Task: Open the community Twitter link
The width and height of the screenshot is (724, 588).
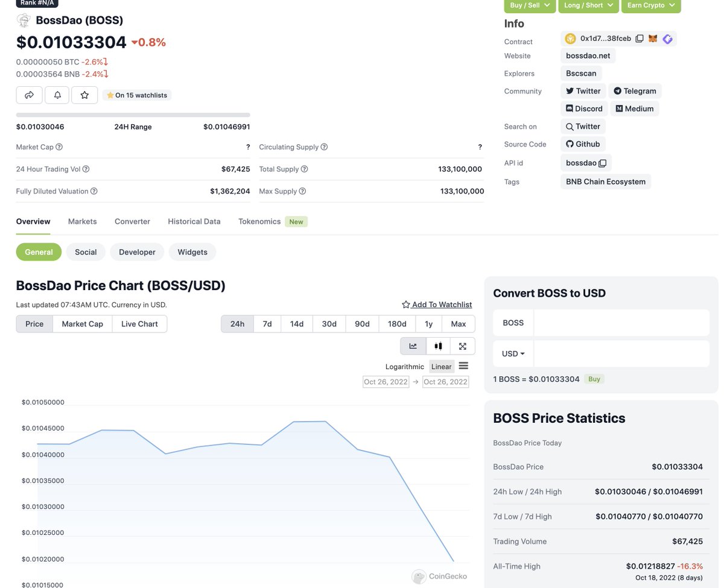Action: click(583, 91)
